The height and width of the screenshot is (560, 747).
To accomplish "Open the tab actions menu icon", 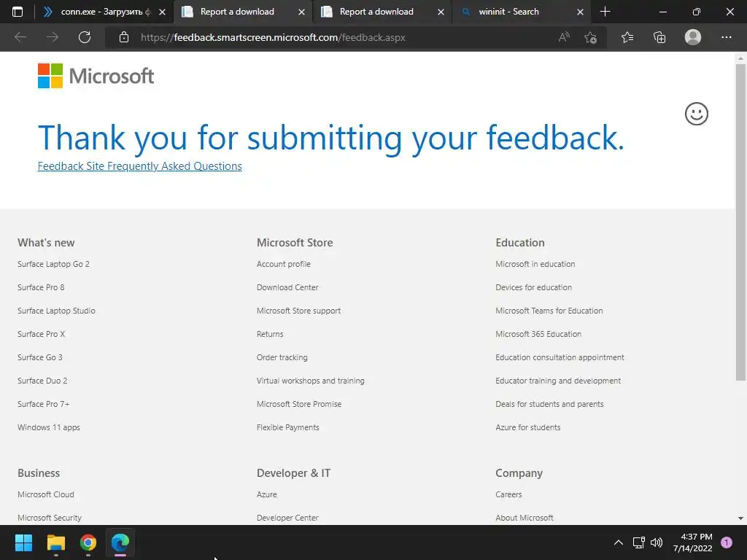I will (18, 12).
